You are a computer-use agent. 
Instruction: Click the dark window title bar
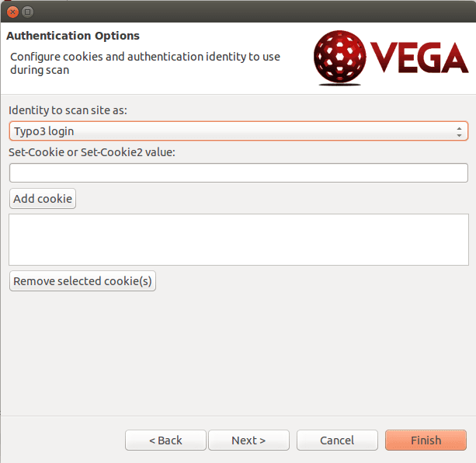click(243, 12)
